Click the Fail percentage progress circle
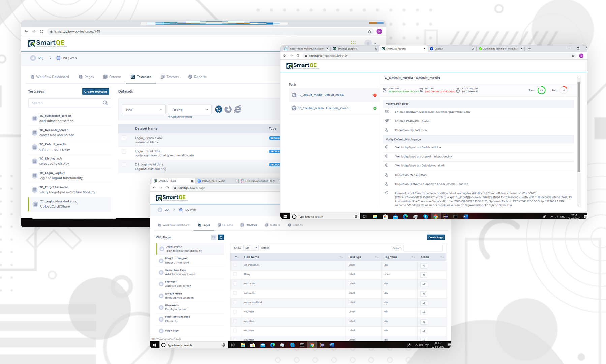 click(564, 90)
